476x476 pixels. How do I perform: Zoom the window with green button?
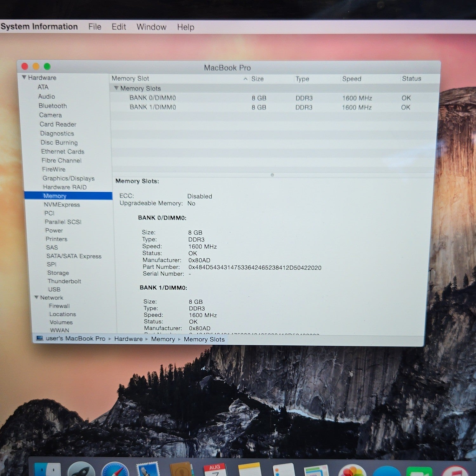(47, 66)
